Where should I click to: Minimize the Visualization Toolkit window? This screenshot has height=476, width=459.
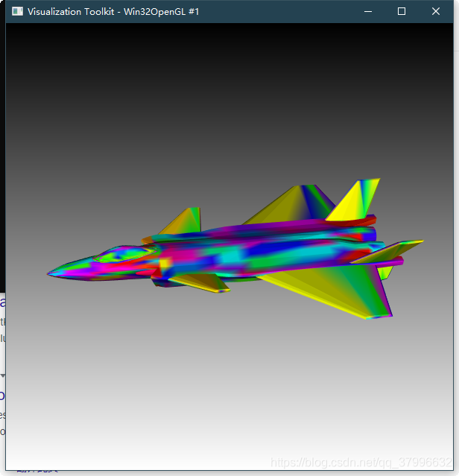[368, 11]
